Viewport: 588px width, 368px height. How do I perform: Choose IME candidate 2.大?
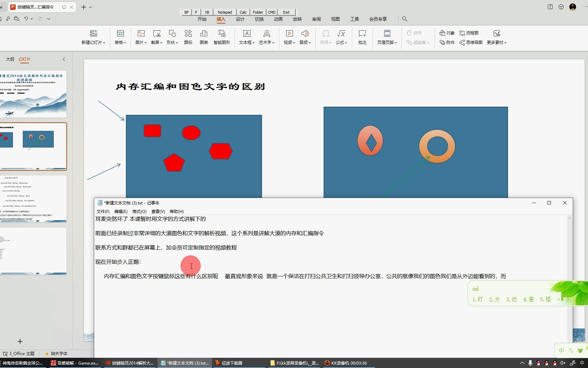[x=494, y=299]
